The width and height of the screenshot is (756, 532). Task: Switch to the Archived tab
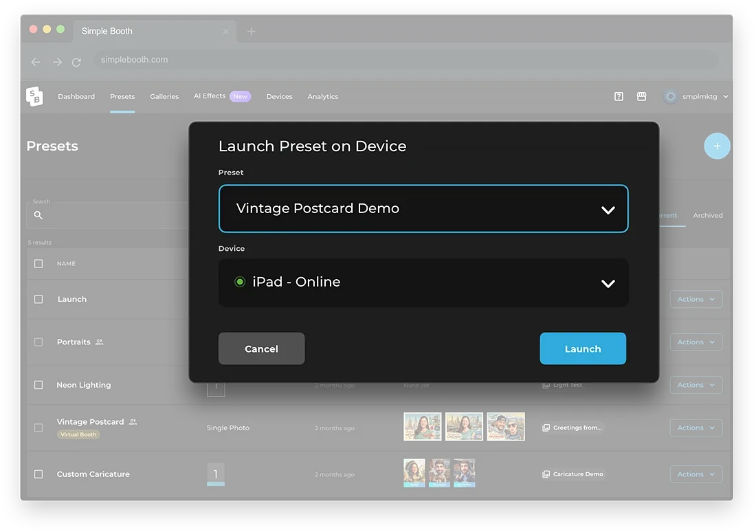coord(708,215)
